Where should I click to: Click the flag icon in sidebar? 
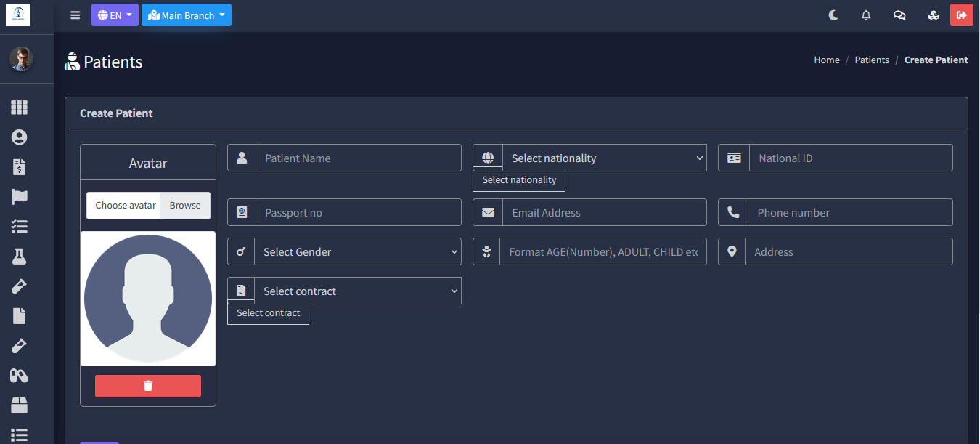(19, 197)
